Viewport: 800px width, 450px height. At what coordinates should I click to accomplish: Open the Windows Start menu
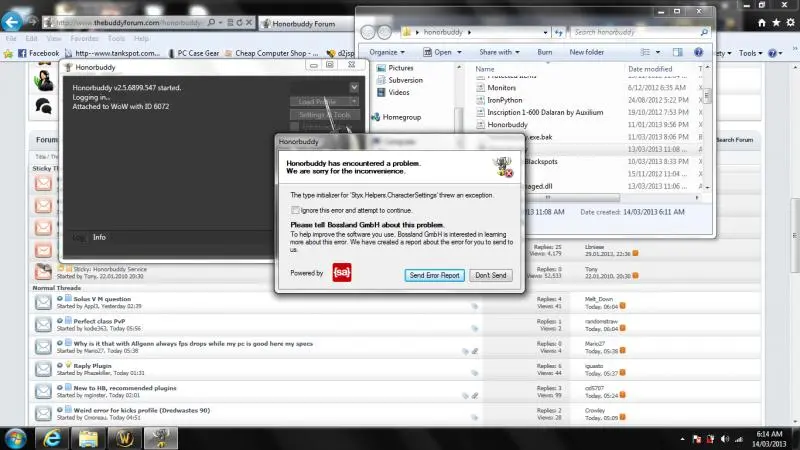pyautogui.click(x=16, y=438)
